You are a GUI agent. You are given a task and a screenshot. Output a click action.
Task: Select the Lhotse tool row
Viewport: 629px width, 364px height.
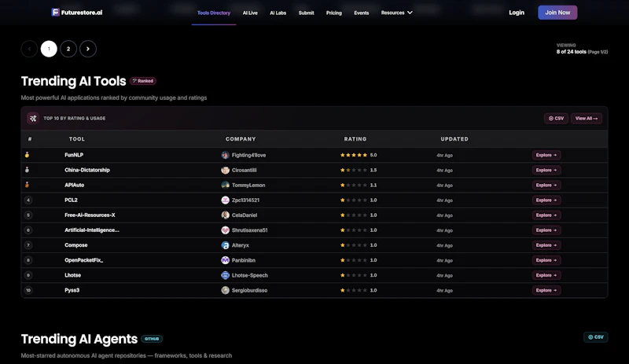(x=314, y=275)
